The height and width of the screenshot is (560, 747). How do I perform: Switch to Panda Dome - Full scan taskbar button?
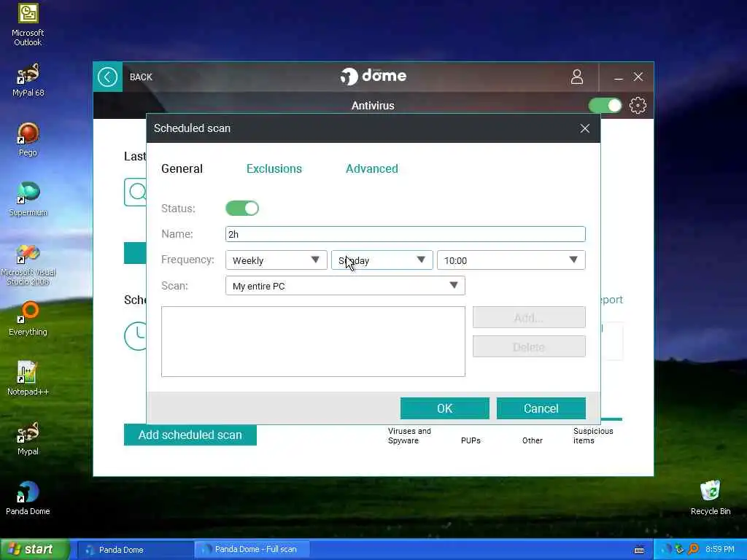coord(252,549)
